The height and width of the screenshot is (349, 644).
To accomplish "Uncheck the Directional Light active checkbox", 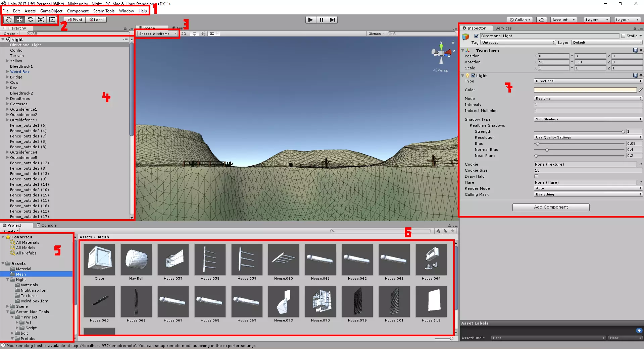I will [476, 36].
